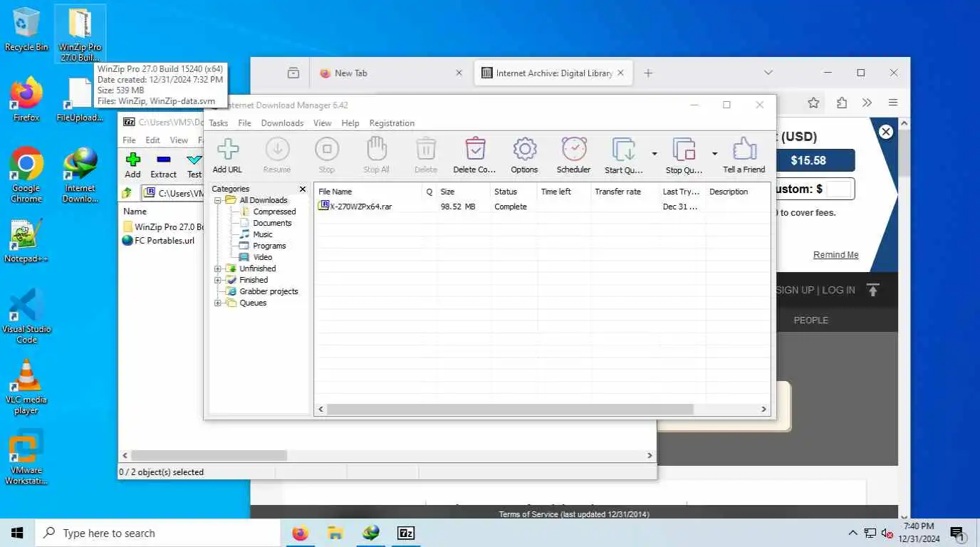
Task: Expand Finished category node
Action: [x=218, y=281]
